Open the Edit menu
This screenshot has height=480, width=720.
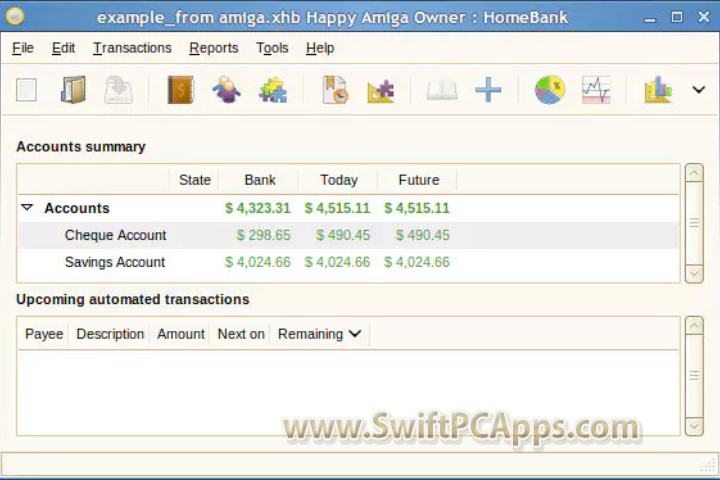[63, 48]
